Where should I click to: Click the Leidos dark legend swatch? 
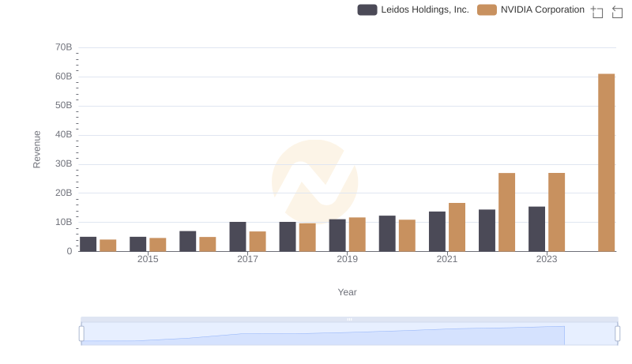pyautogui.click(x=367, y=9)
